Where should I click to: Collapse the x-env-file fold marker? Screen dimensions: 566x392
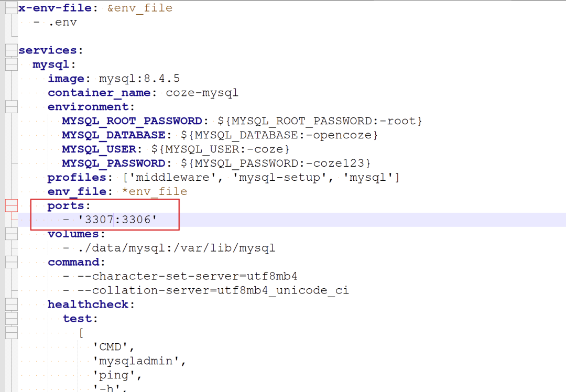(12, 8)
